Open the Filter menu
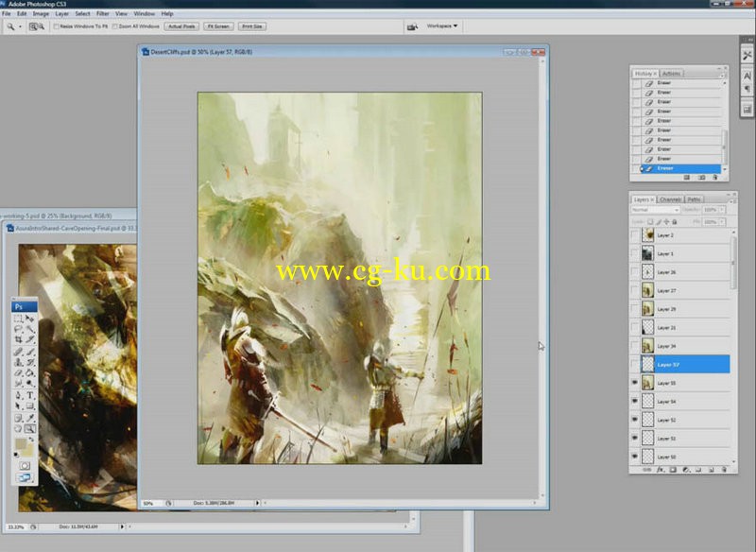 click(103, 14)
